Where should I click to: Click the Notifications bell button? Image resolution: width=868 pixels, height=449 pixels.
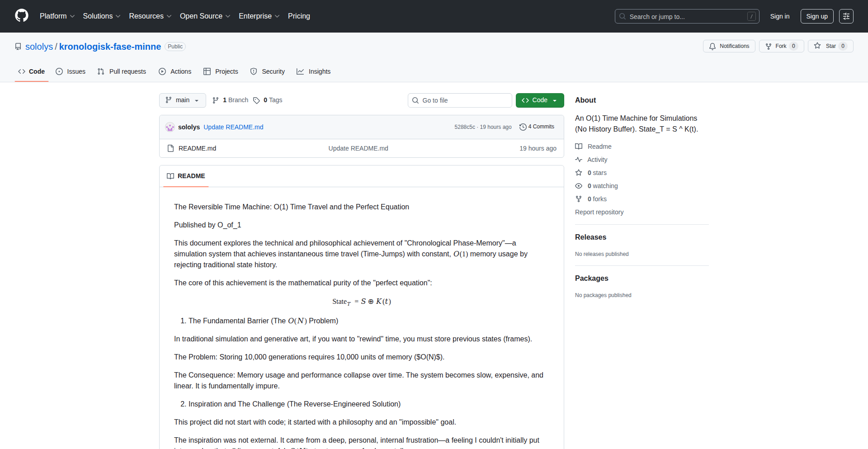[729, 46]
